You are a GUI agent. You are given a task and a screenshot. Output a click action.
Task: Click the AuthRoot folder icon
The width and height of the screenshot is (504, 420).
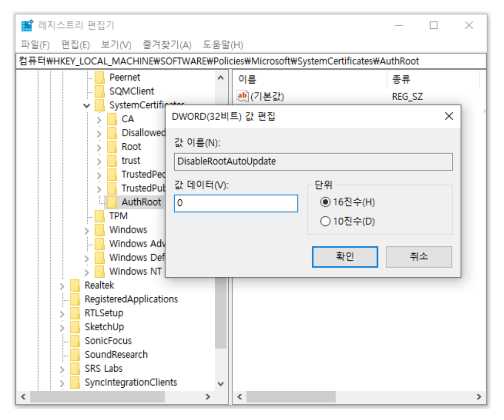(x=112, y=202)
